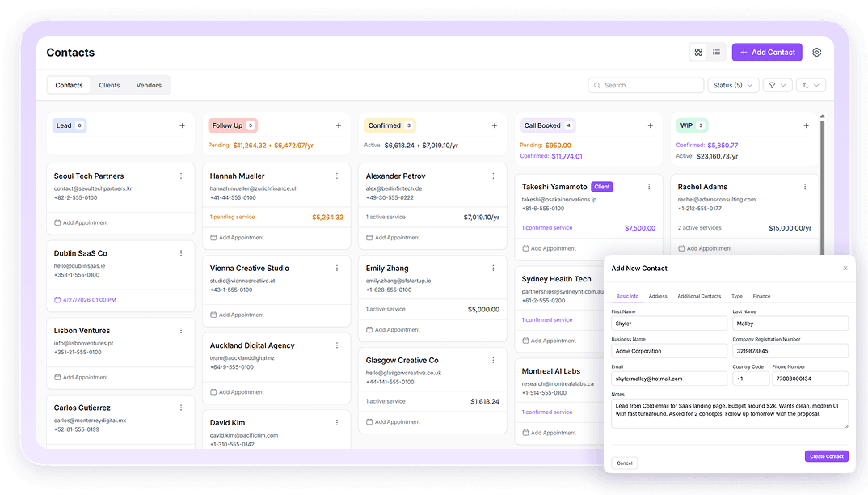This screenshot has width=868, height=495.
Task: Click the Create Contact button
Action: click(827, 456)
